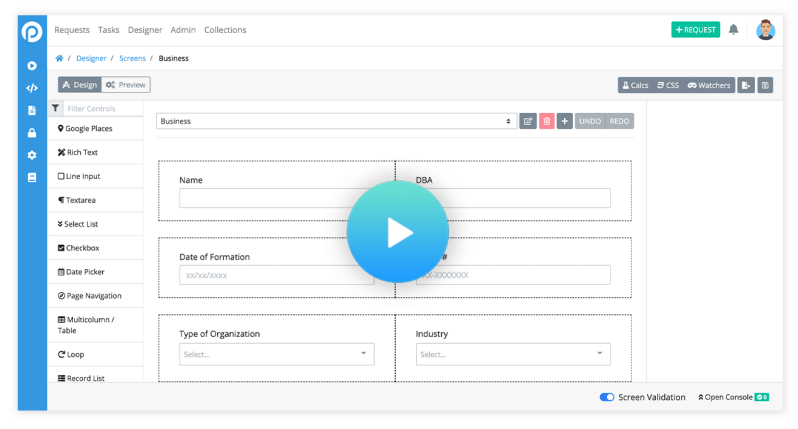Open the Tasks menu
Screen dimensions: 798x429
pyautogui.click(x=108, y=30)
